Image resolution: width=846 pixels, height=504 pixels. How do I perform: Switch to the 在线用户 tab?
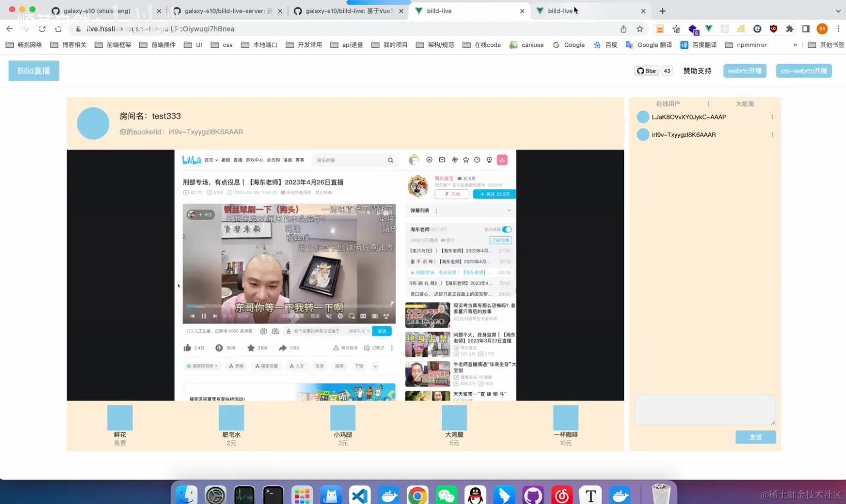(x=668, y=104)
